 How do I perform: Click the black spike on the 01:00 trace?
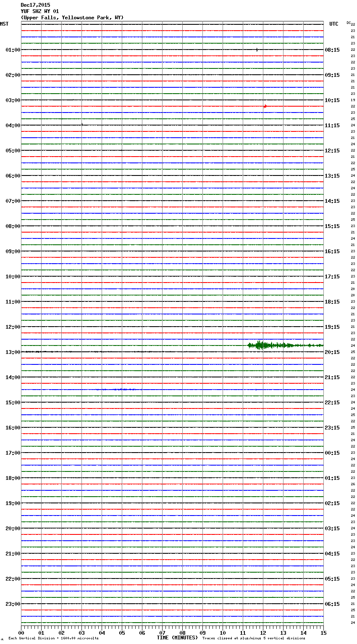[257, 50]
